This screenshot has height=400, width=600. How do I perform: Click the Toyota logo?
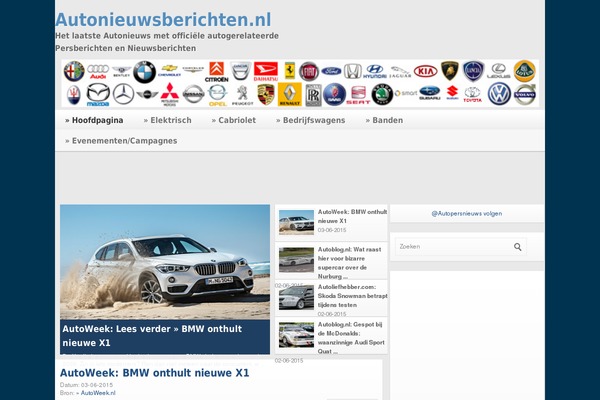point(473,94)
